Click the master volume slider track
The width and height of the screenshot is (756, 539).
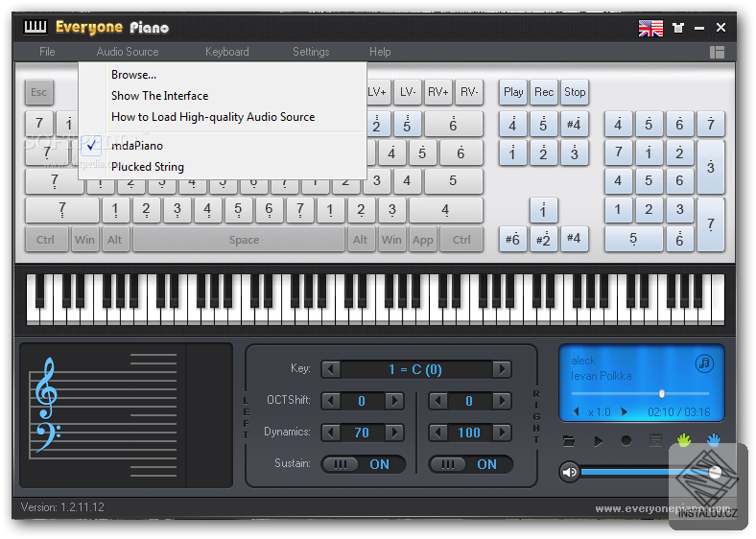pyautogui.click(x=647, y=472)
